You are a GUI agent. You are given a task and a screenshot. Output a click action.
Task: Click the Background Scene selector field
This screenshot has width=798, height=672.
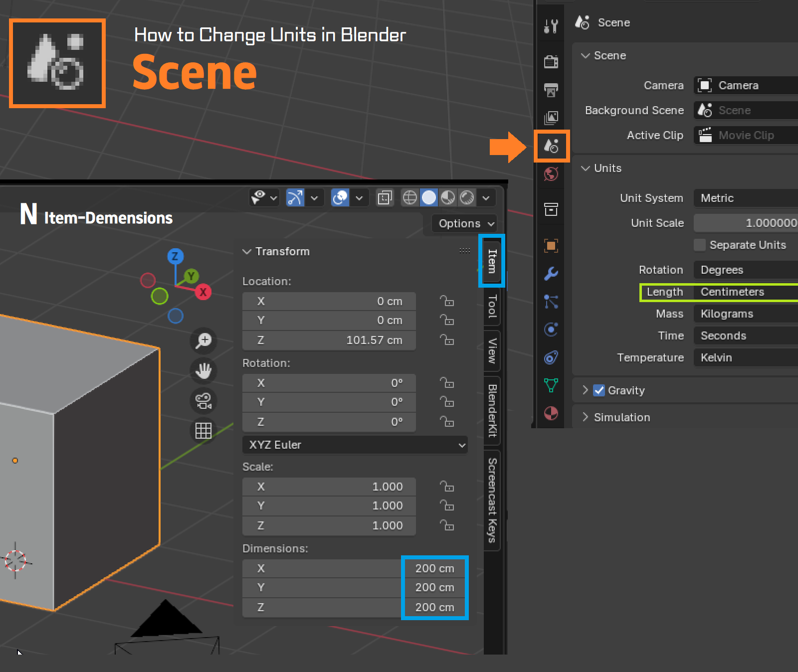(746, 110)
